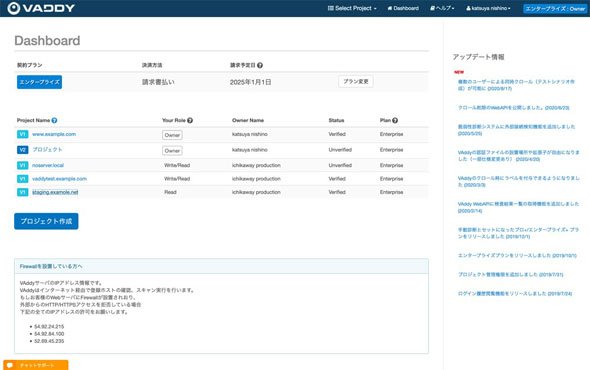Image resolution: width=590 pixels, height=370 pixels.
Task: Open the vaddytest.example.com project link
Action: coord(59,179)
